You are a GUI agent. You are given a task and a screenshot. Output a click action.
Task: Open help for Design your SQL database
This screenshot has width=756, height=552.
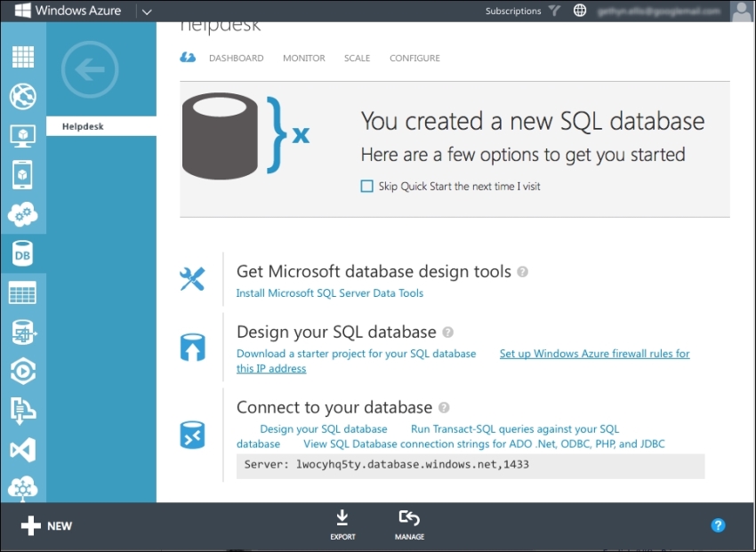pos(448,332)
